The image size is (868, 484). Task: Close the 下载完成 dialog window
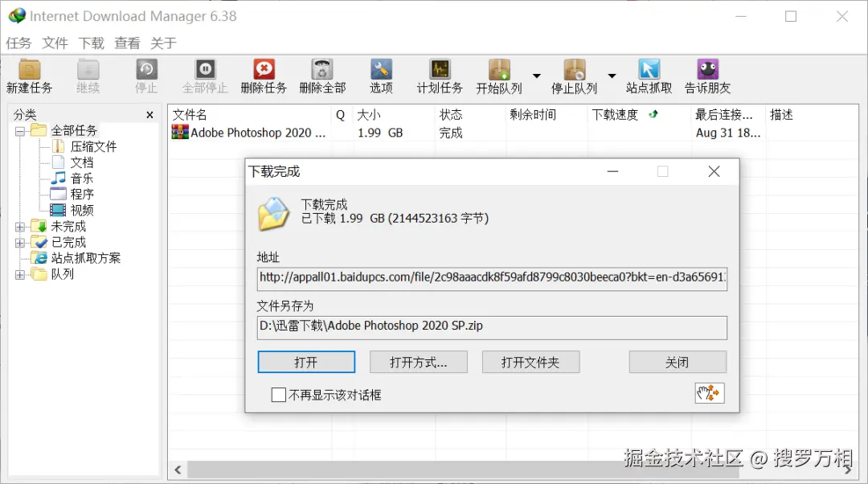click(714, 172)
